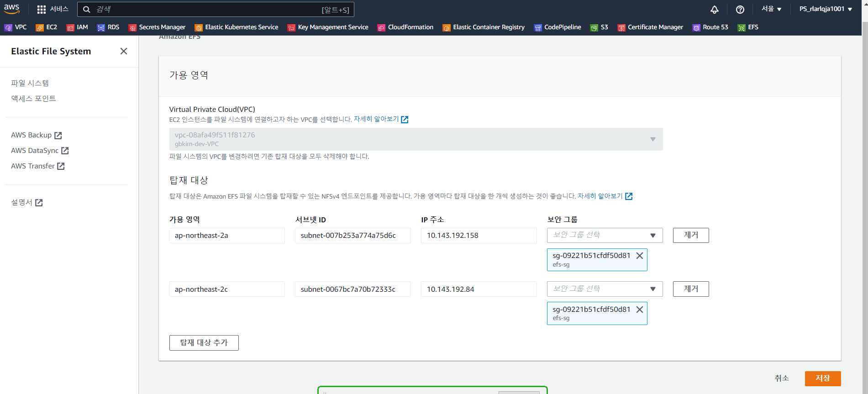868x394 pixels.
Task: Click the AWS logo home icon
Action: coord(11,9)
